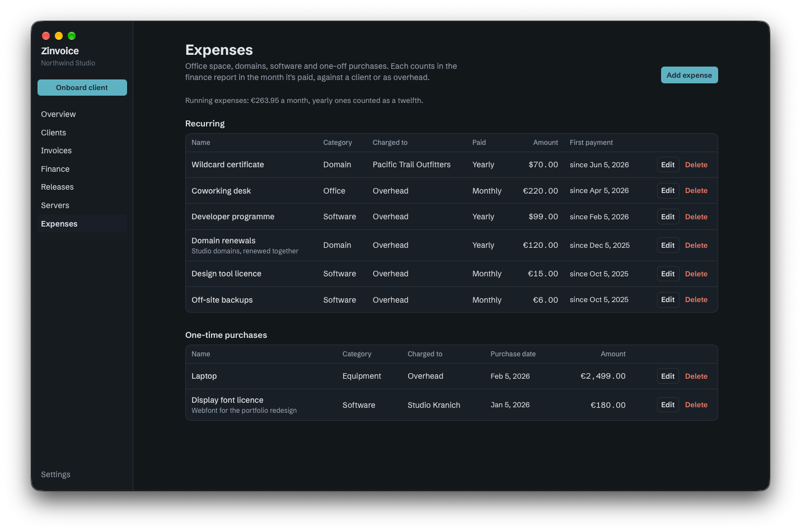Edit the Developer programme expense
801x532 pixels.
point(668,216)
